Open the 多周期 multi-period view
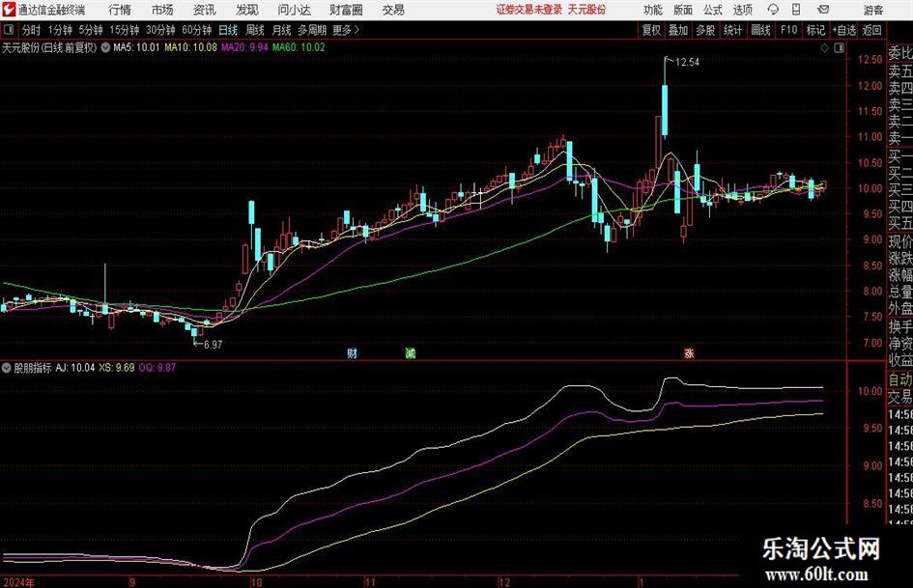The image size is (913, 588). coord(312,30)
